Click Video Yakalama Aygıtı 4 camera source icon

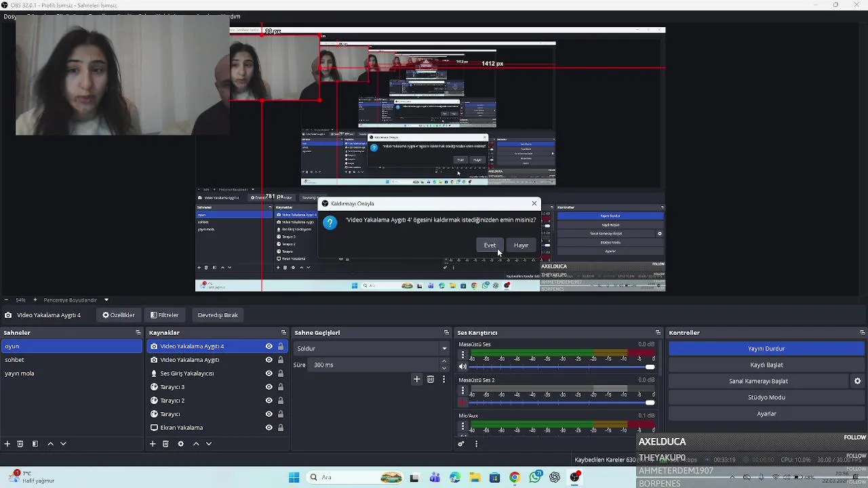pyautogui.click(x=154, y=346)
